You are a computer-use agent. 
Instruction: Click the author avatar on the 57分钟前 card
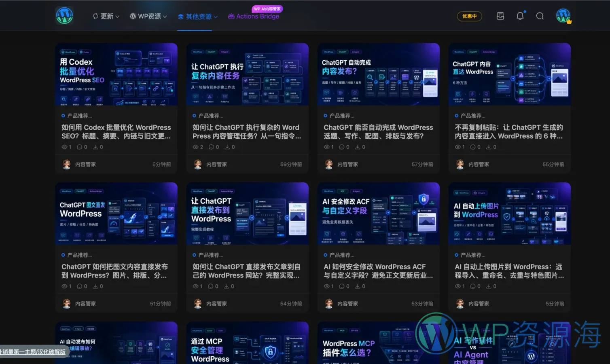329,164
